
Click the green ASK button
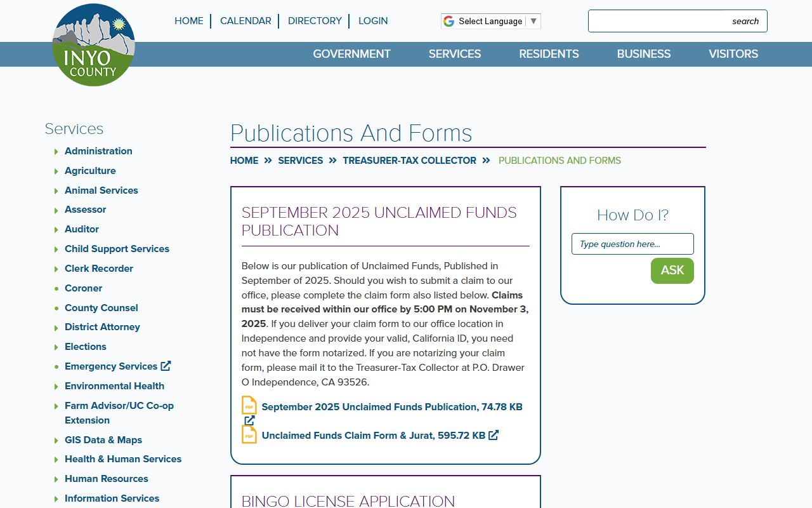point(672,271)
